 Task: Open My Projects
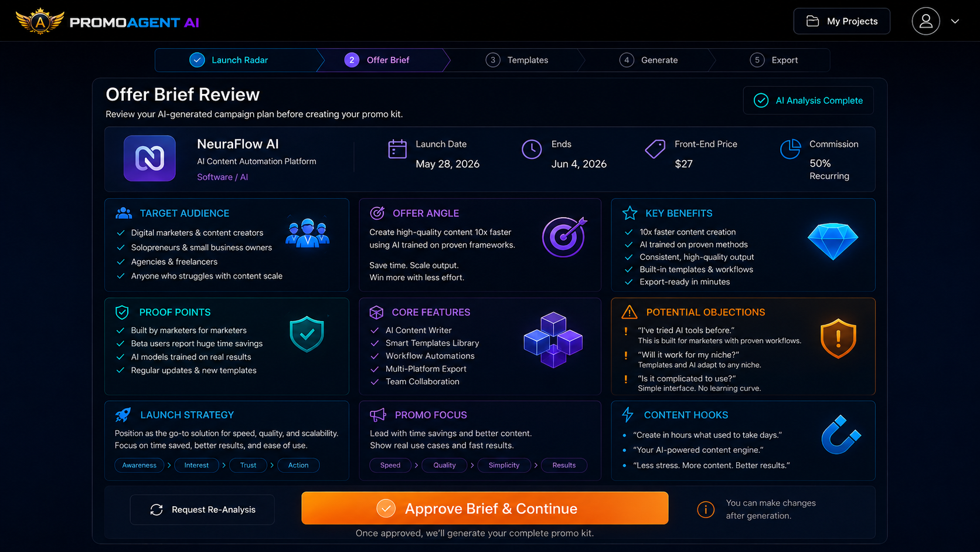pos(842,21)
